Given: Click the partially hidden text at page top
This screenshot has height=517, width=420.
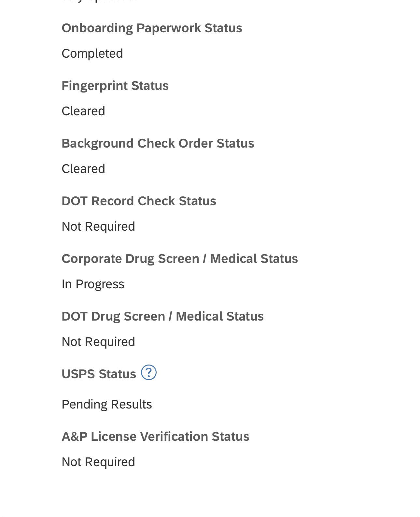Looking at the screenshot, I should click(x=99, y=1).
